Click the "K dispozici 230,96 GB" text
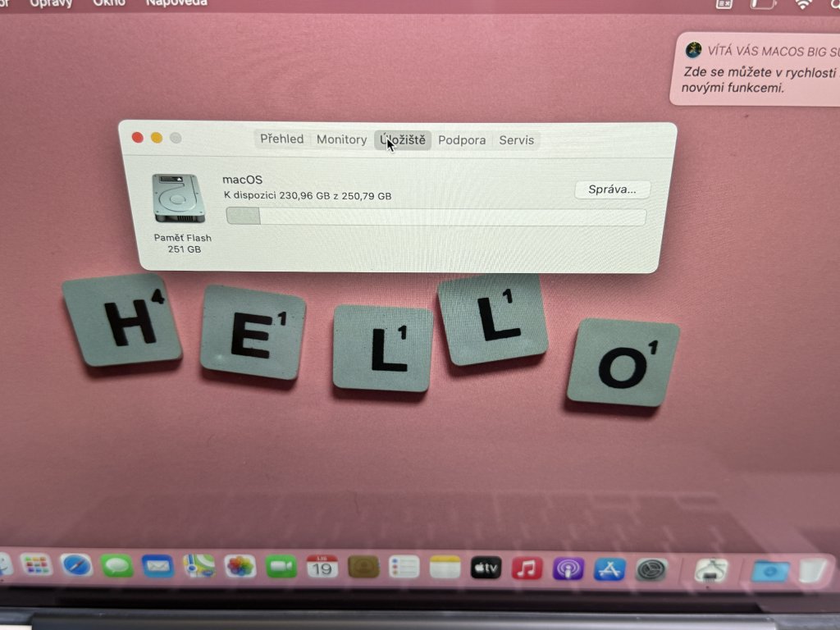Screen dimensions: 840x630 coord(277,195)
